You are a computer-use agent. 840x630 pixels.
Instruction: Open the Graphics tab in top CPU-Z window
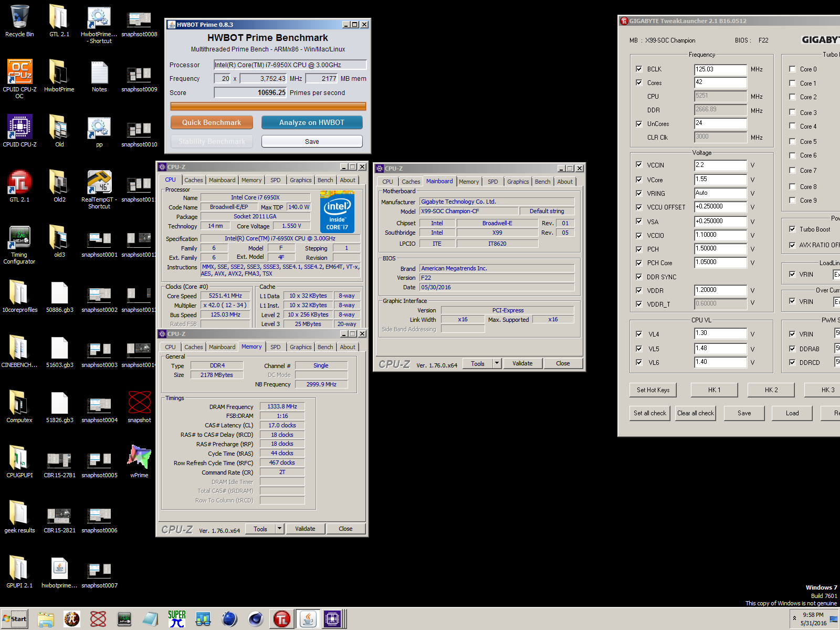(300, 180)
